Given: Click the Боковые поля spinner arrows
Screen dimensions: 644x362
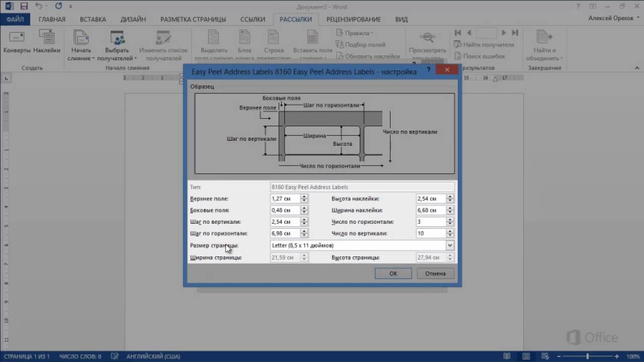Looking at the screenshot, I should click(x=304, y=210).
